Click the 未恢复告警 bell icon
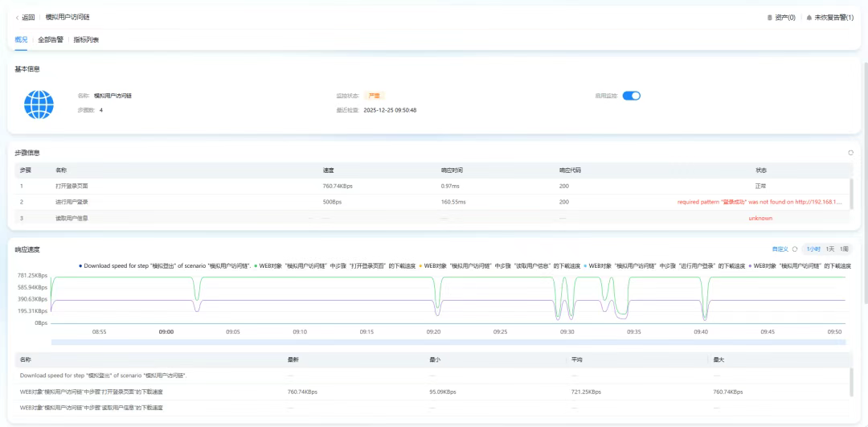This screenshot has width=868, height=427. (x=809, y=17)
